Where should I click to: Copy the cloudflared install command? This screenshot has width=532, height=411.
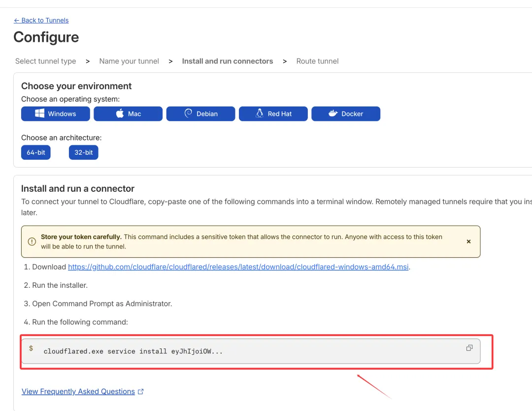coord(469,348)
